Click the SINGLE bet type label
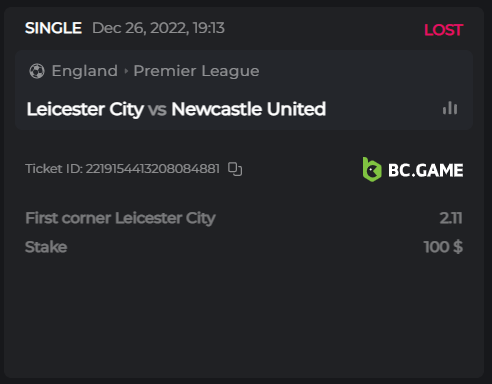 (53, 28)
